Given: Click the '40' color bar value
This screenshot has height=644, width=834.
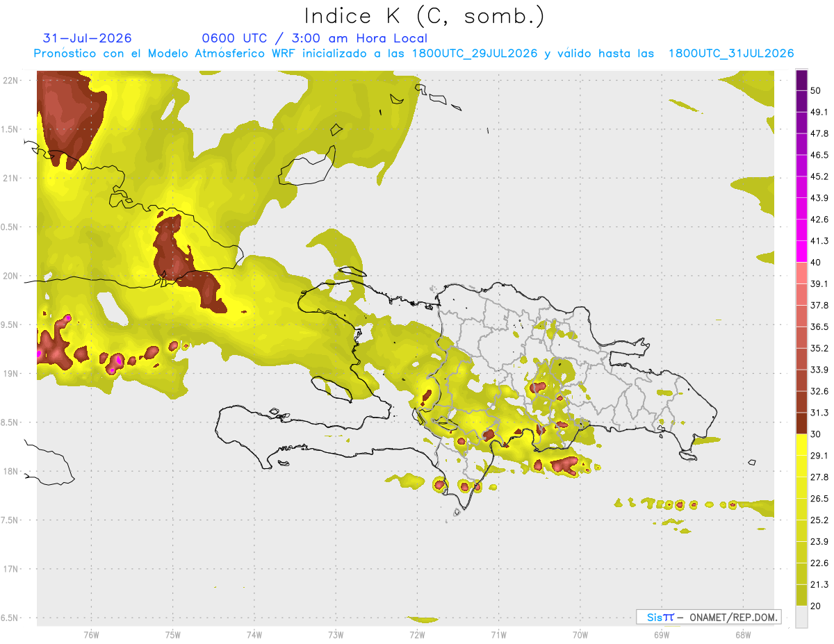Looking at the screenshot, I should (816, 263).
